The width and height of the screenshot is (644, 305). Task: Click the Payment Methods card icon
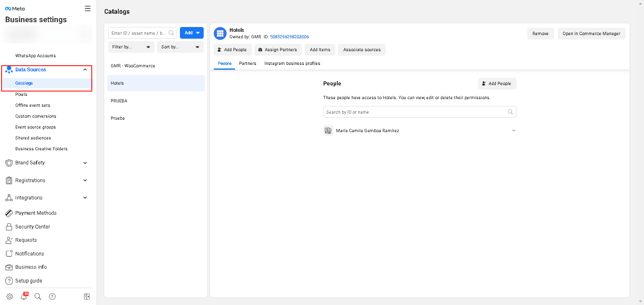click(9, 213)
